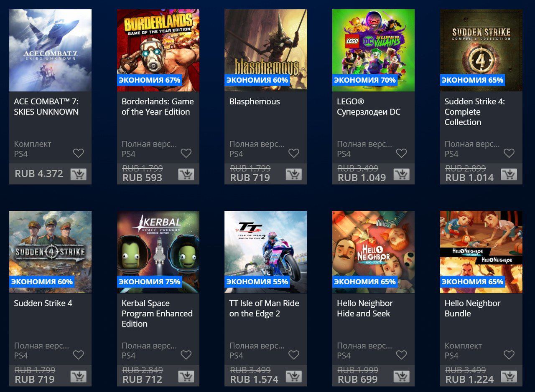The width and height of the screenshot is (535, 392).
Task: Favorite Kerbal Space Program with the heart icon
Action: pyautogui.click(x=186, y=355)
